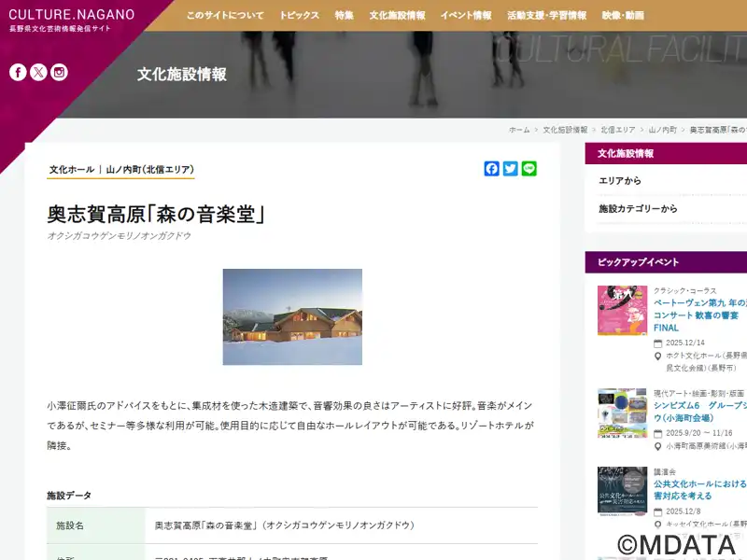Screen dimensions: 747x560
Task: Click the 北信エリア breadcrumb link
Action: click(x=618, y=130)
